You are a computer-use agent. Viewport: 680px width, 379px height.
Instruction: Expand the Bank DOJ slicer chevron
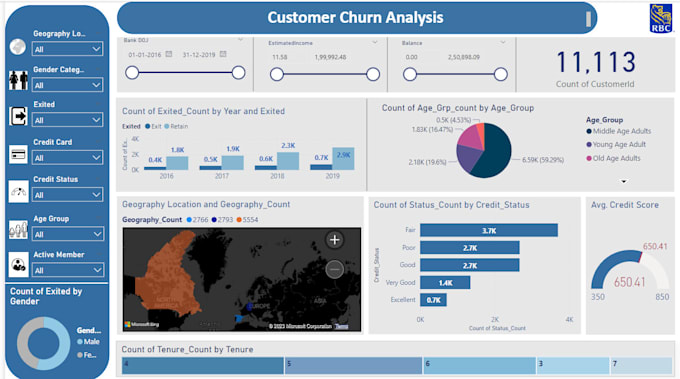click(240, 40)
